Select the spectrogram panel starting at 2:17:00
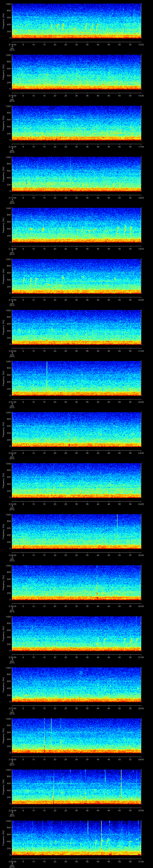Screen dimensions: 153x868 [77, 174]
